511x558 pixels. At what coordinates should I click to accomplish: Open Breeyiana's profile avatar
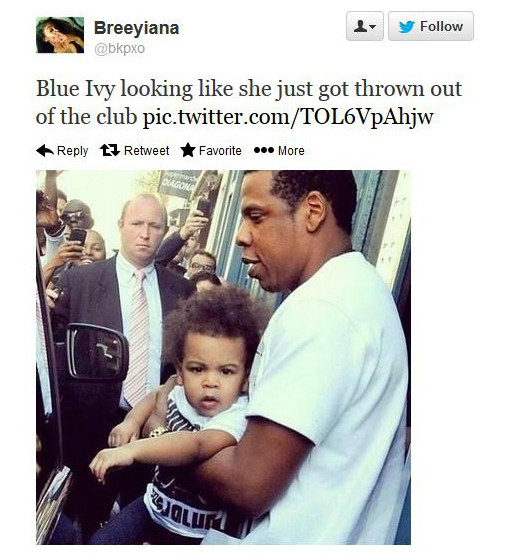tap(60, 35)
